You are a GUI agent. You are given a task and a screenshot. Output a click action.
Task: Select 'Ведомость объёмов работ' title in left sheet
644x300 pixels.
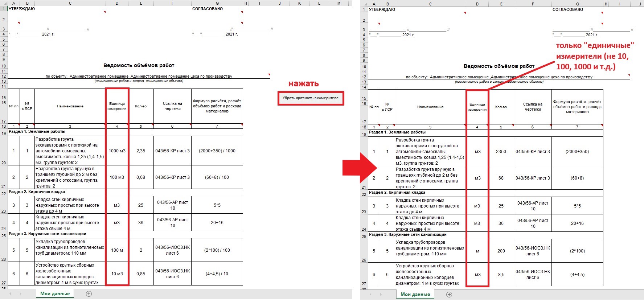click(x=139, y=66)
